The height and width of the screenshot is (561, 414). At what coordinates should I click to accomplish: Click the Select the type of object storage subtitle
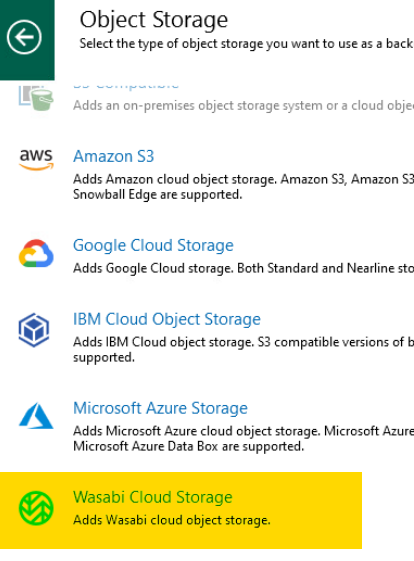pyautogui.click(x=247, y=44)
